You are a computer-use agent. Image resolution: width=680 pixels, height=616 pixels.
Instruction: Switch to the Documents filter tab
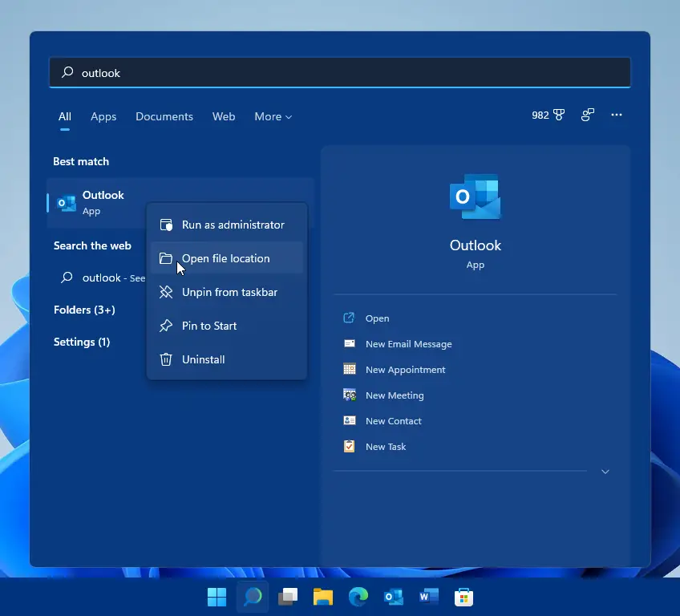pos(164,116)
